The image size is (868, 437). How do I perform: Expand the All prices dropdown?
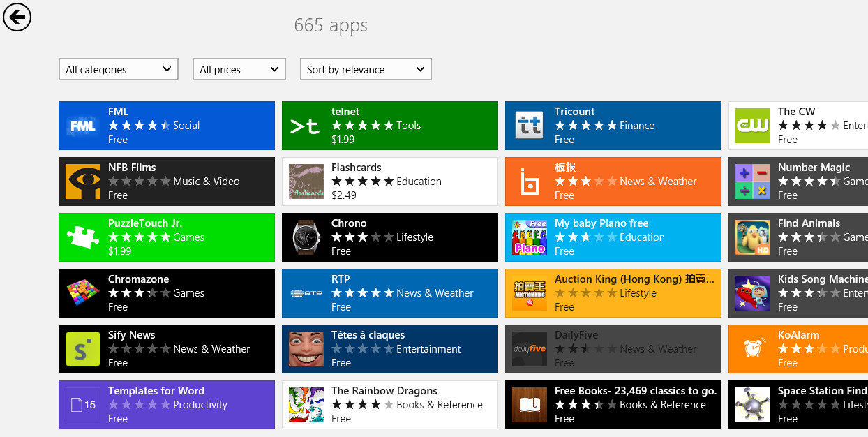tap(239, 69)
